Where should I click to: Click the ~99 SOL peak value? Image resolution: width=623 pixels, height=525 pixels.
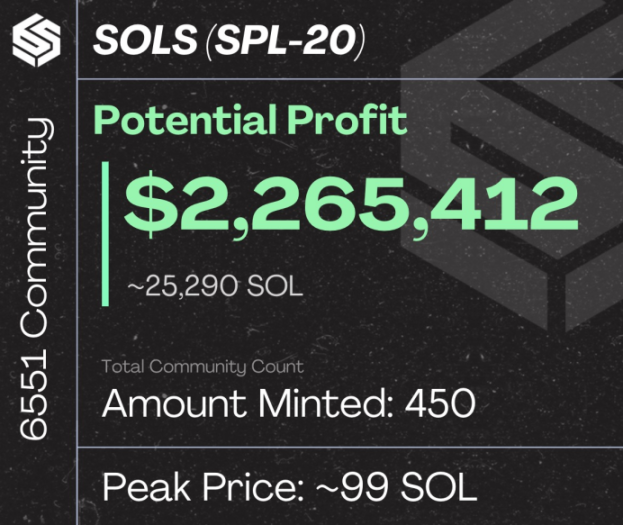tap(397, 487)
